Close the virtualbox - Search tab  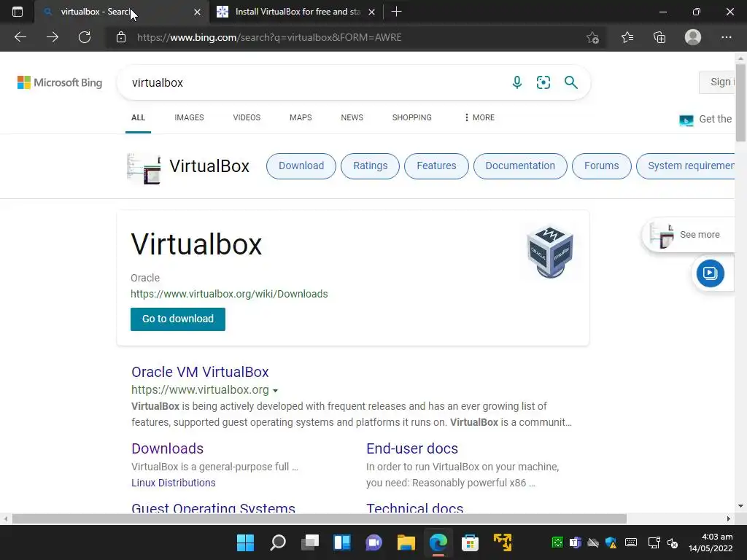(x=197, y=12)
